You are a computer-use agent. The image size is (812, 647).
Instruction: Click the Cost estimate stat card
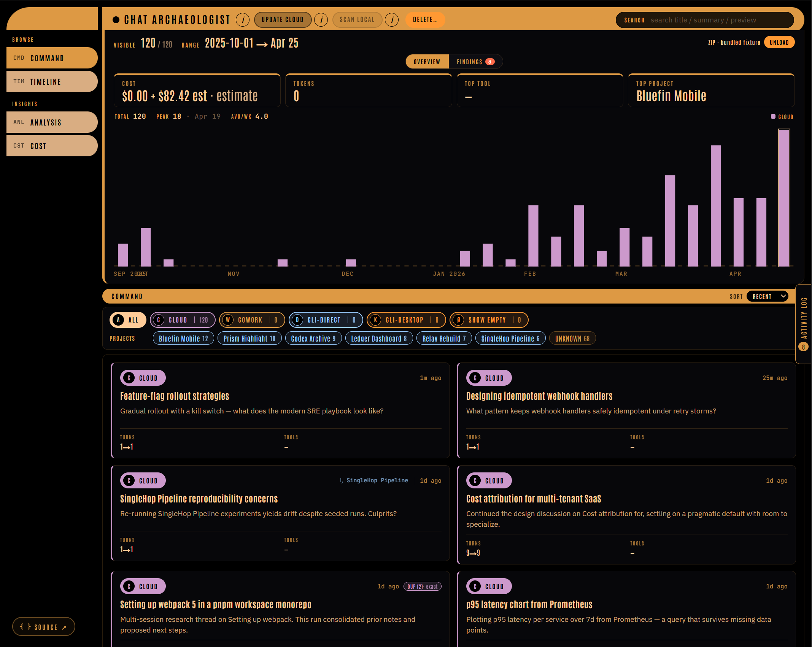[x=197, y=91]
